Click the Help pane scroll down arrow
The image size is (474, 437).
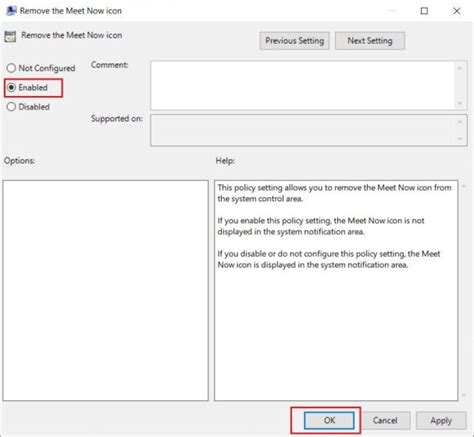pyautogui.click(x=464, y=395)
